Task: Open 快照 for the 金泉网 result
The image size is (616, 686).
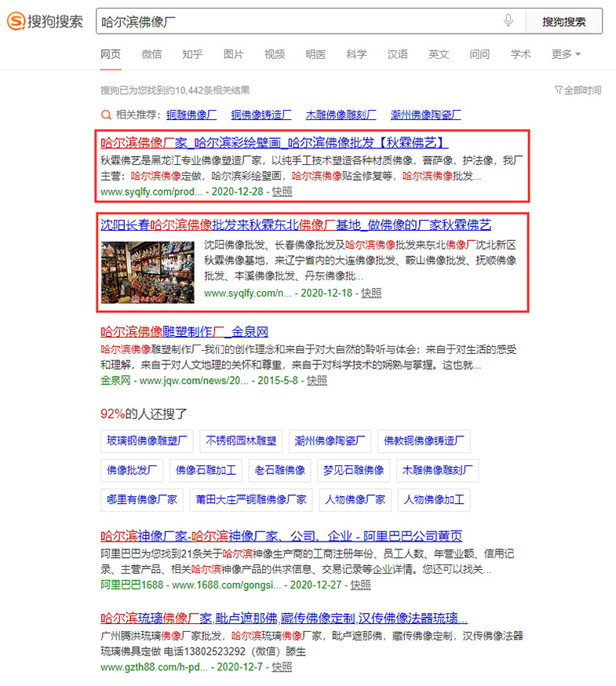Action: tap(317, 380)
